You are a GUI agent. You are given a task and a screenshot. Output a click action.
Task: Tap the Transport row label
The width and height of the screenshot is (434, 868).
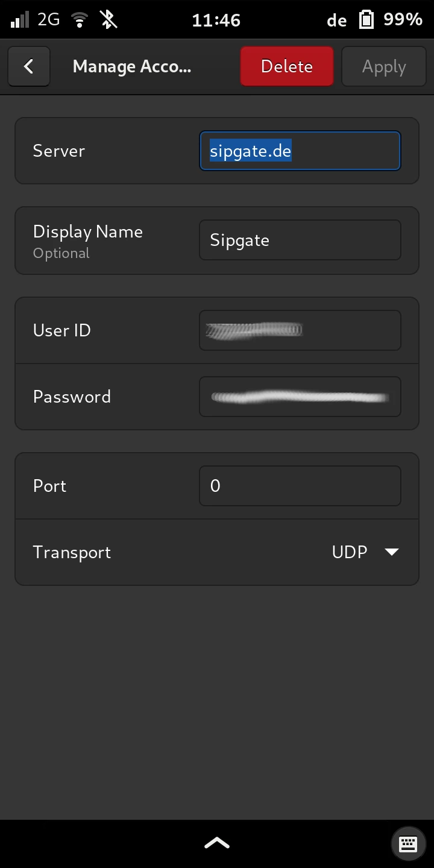pos(72,552)
